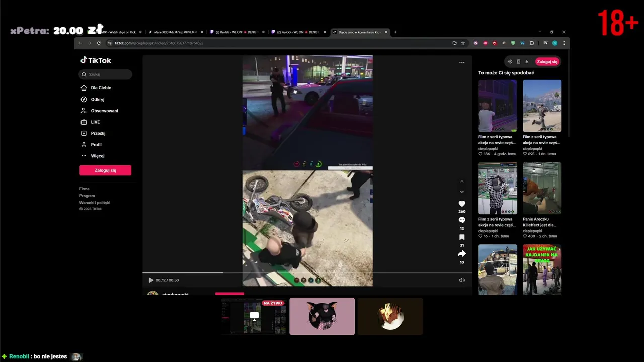The width and height of the screenshot is (644, 362).
Task: Click pink Zaloguj się button top right
Action: pyautogui.click(x=547, y=62)
